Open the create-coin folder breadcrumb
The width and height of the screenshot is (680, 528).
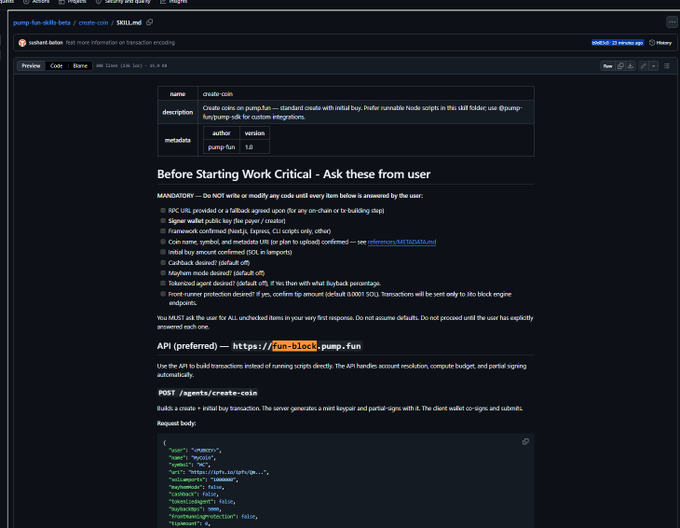pos(93,23)
